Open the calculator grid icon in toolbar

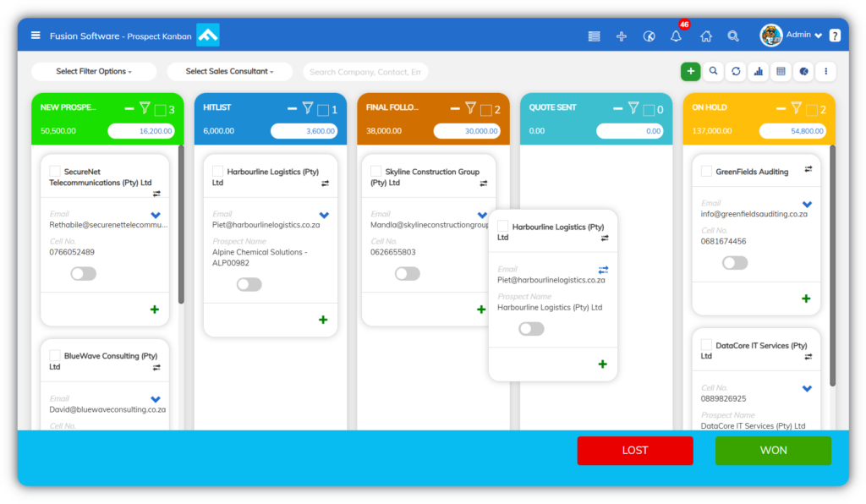click(x=781, y=71)
